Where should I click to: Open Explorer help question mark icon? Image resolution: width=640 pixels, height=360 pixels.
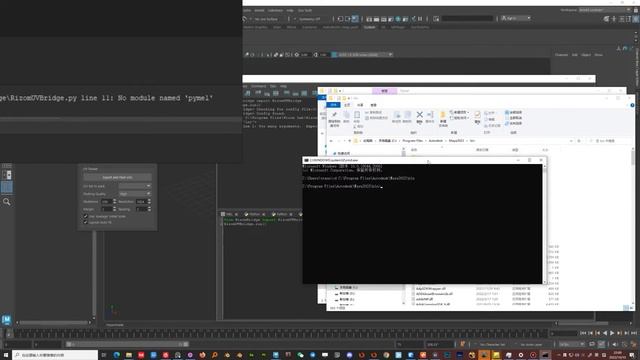632,105
